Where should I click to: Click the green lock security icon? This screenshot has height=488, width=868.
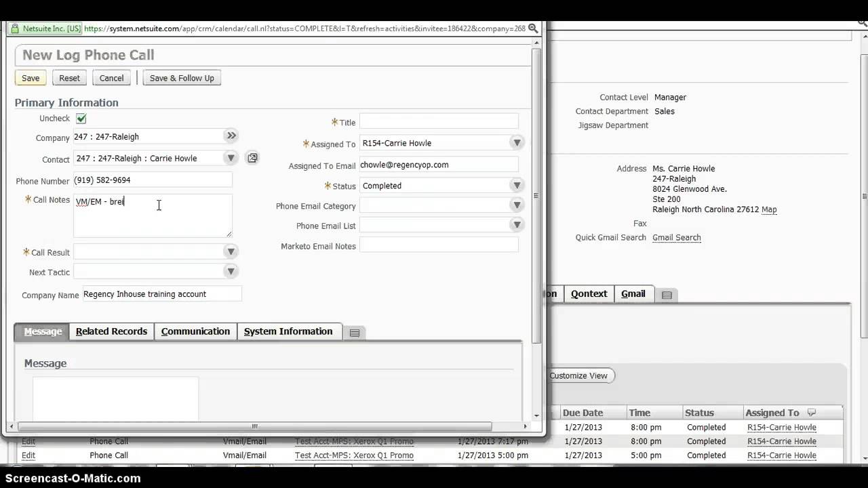point(14,28)
